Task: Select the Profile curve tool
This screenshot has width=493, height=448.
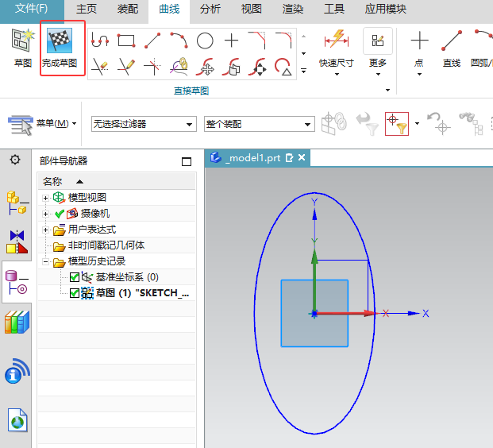Action: tap(100, 41)
